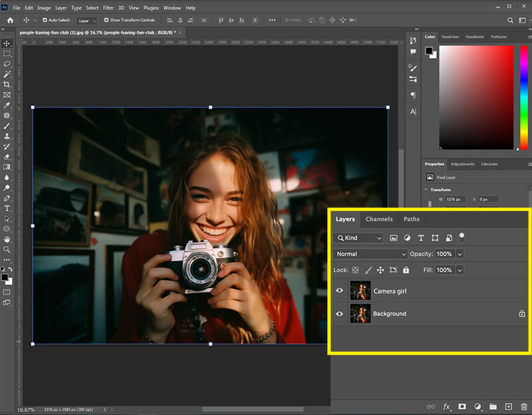The width and height of the screenshot is (532, 415).
Task: Collapse the Transform section in Properties
Action: [x=426, y=190]
